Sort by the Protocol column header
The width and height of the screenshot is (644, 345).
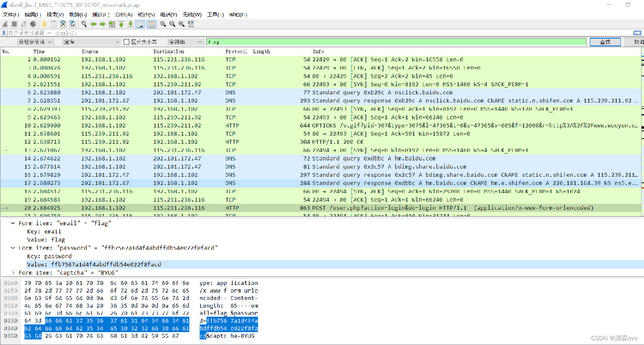pyautogui.click(x=236, y=51)
